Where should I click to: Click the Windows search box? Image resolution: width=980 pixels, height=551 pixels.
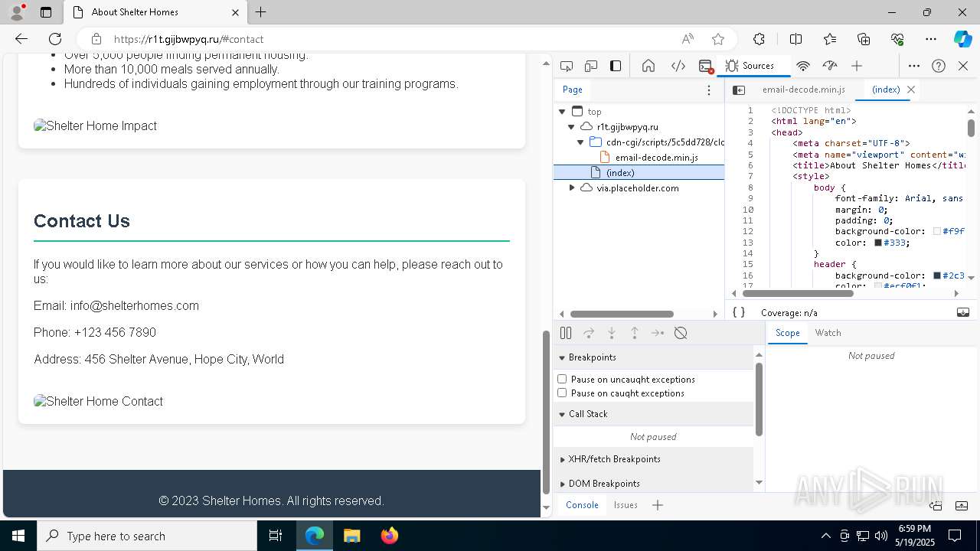147,536
